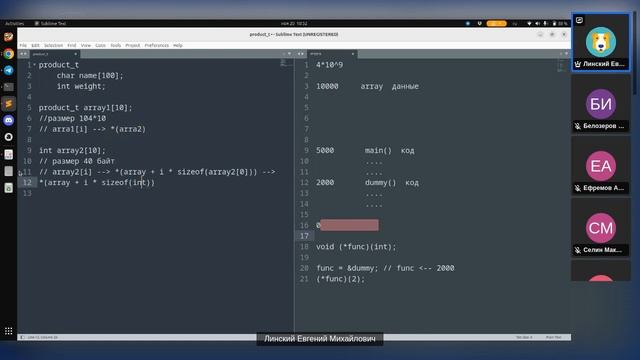Open Telegram from the dock
Image resolution: width=640 pixels, height=360 pixels.
(9, 70)
